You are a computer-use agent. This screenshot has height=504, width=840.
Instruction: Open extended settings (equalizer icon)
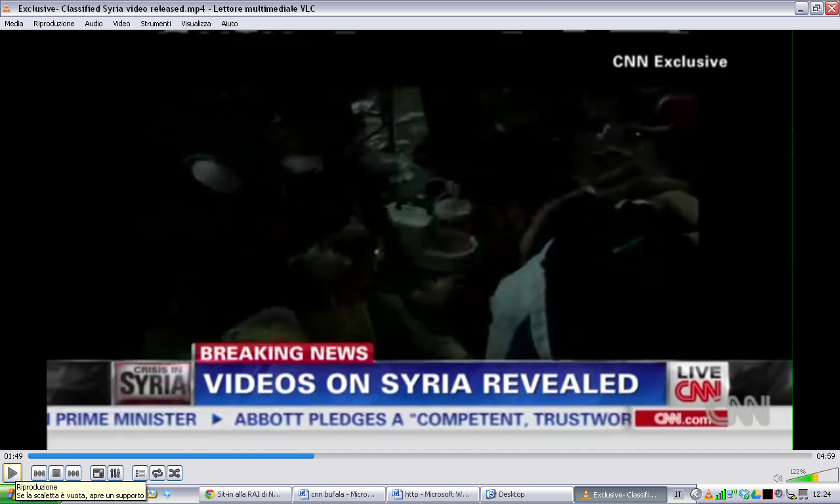[x=115, y=473]
